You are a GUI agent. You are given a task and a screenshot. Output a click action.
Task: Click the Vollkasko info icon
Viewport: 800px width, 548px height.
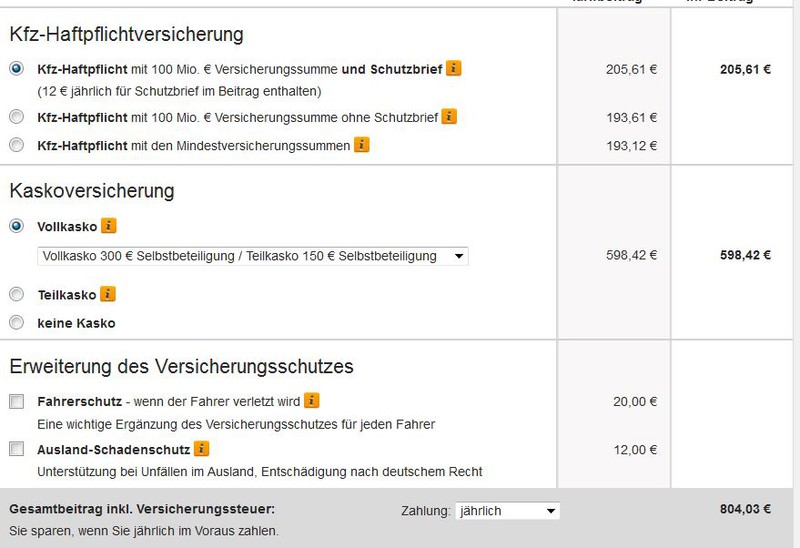pyautogui.click(x=109, y=226)
